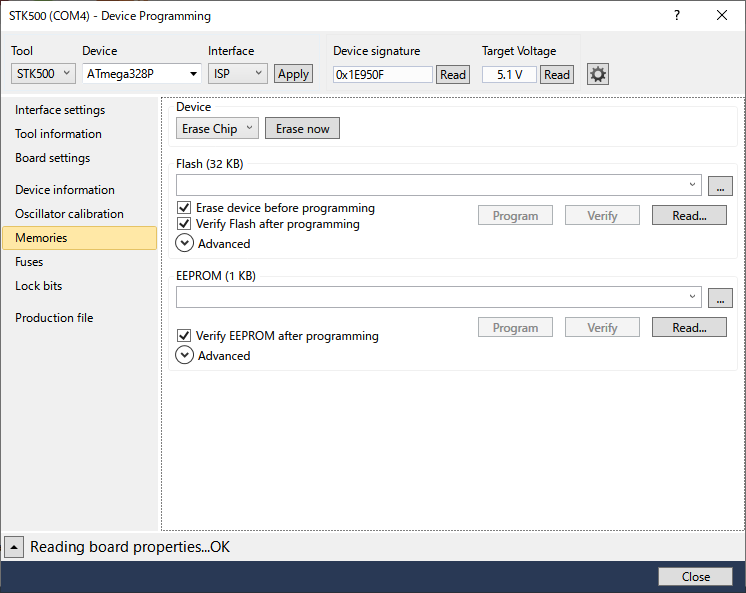Open the Erase Chip dropdown
Screen dimensions: 746x593
217,128
